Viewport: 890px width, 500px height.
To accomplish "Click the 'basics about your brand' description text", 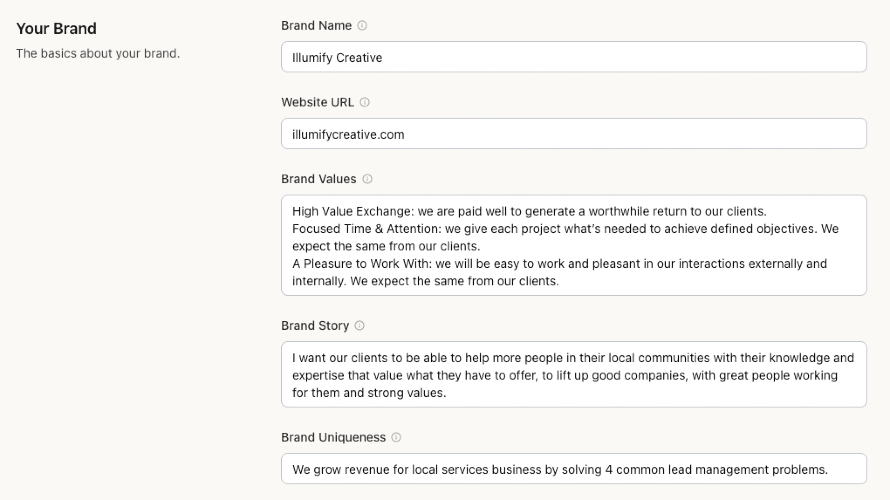I will [98, 53].
